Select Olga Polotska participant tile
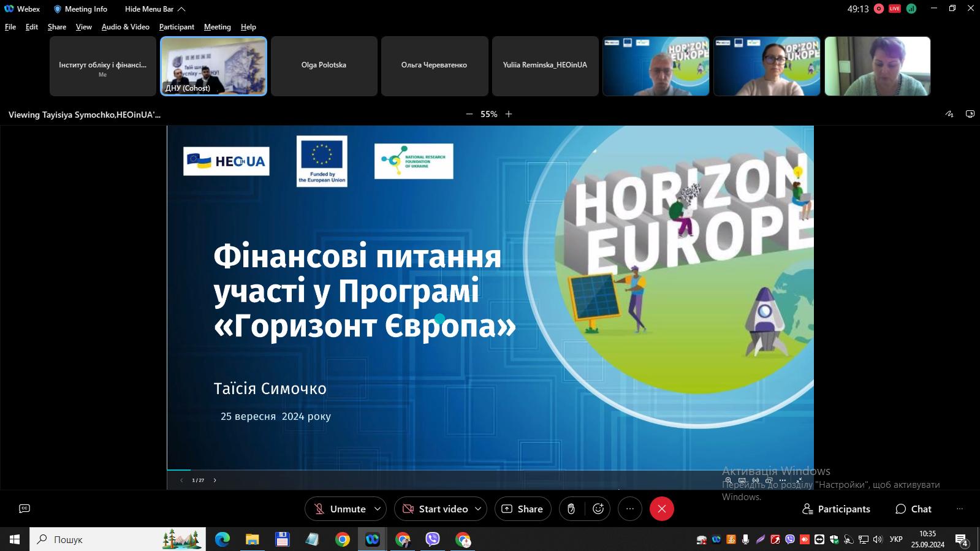980x551 pixels. tap(324, 66)
